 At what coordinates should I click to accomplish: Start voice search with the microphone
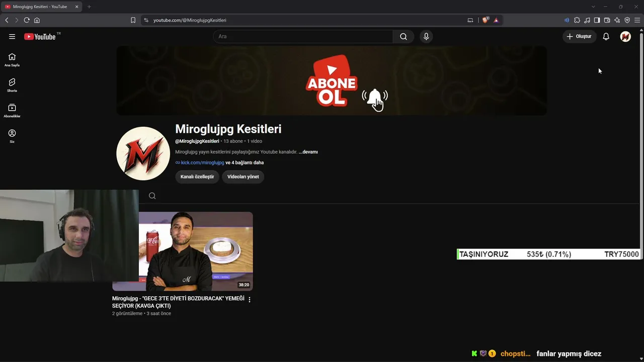coord(426,36)
